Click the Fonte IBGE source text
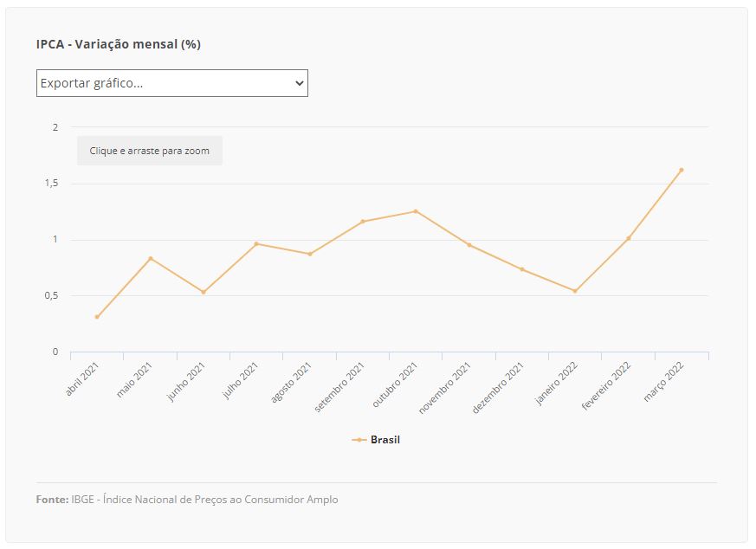Image resolution: width=756 pixels, height=549 pixels. 187,500
